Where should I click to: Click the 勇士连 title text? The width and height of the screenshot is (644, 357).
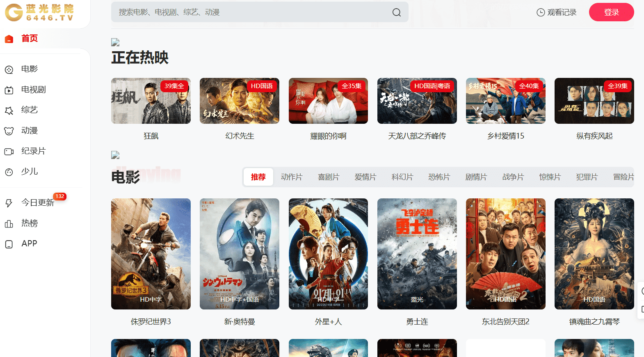[417, 322]
